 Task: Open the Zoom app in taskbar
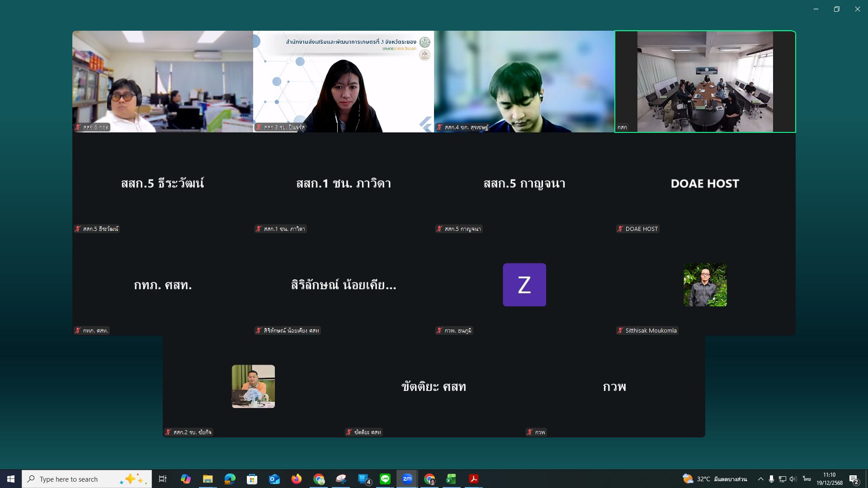[x=407, y=479]
